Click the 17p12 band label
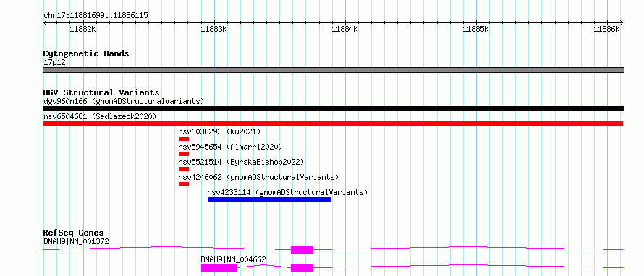 coord(54,63)
